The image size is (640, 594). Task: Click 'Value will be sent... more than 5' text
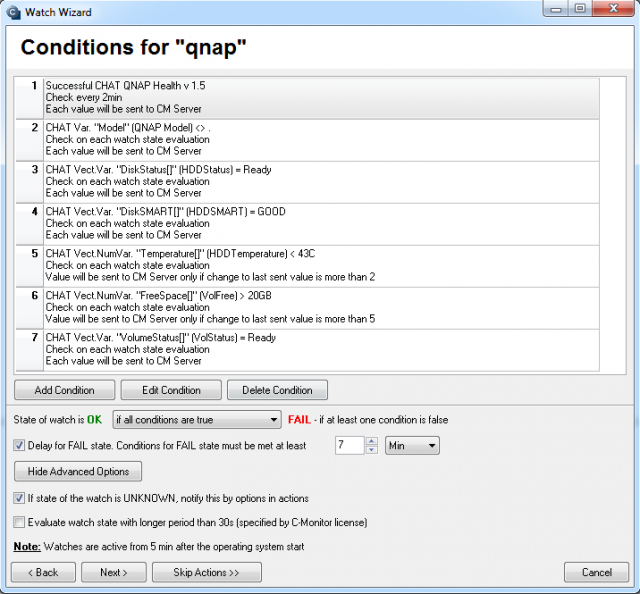click(210, 319)
